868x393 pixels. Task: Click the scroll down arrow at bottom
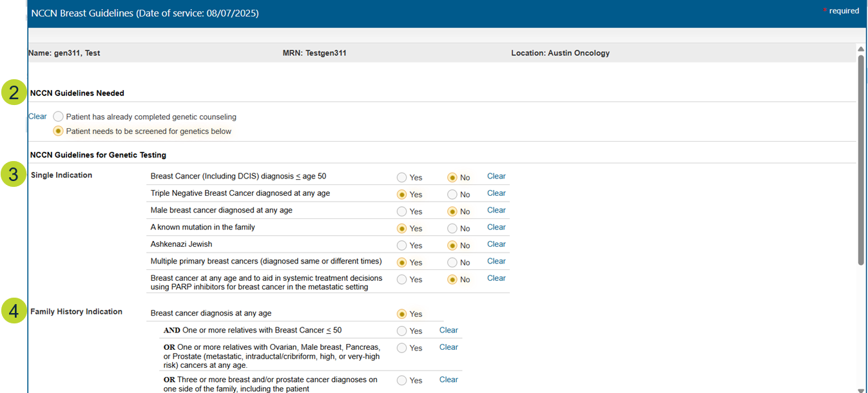[861, 389]
